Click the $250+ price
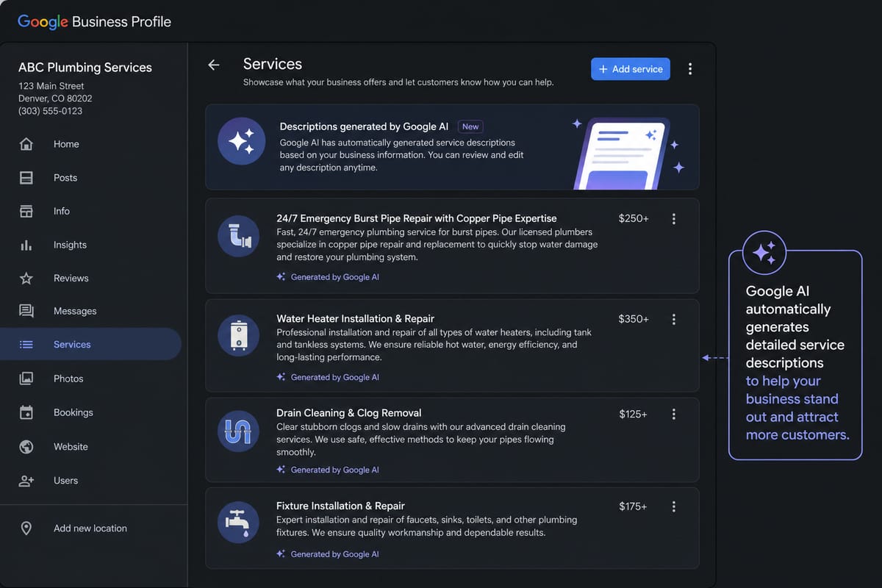Screen dimensions: 882x588 (634, 219)
